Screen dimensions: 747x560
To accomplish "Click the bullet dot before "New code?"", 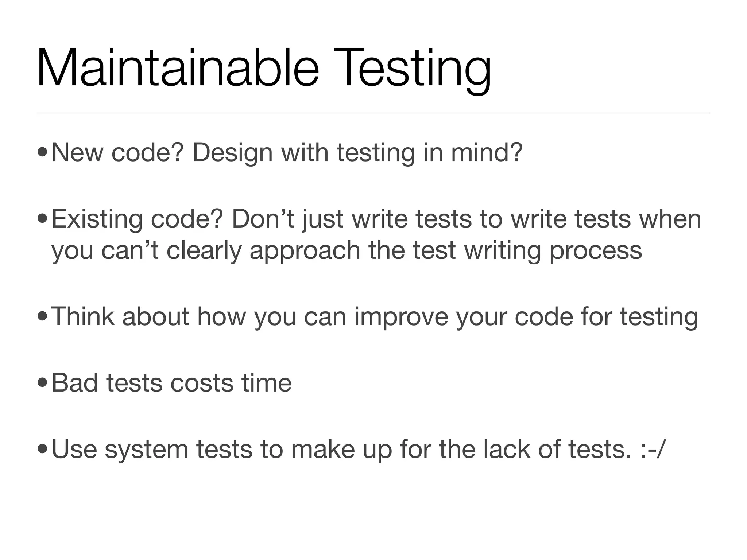I will 42,152.
